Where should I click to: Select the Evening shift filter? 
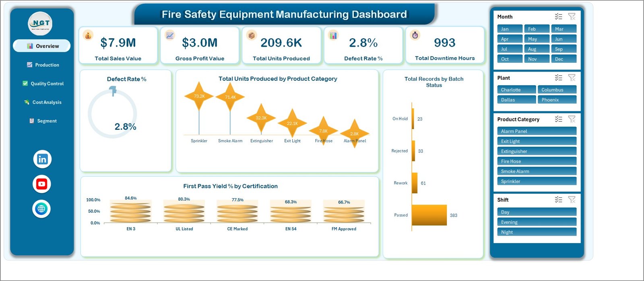(537, 222)
